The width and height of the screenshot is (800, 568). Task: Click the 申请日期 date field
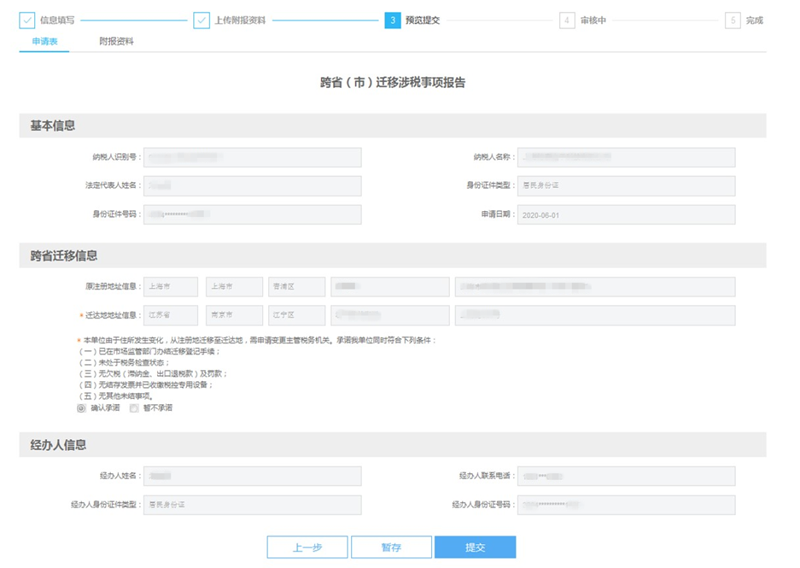pos(626,215)
